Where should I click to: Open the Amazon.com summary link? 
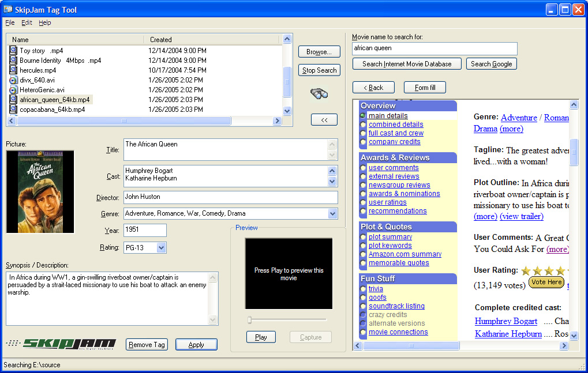point(405,254)
